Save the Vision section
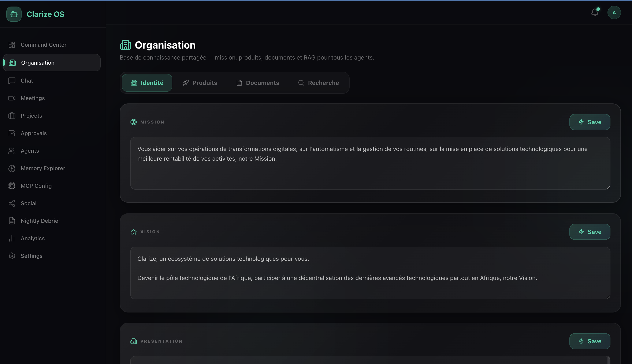 590,232
